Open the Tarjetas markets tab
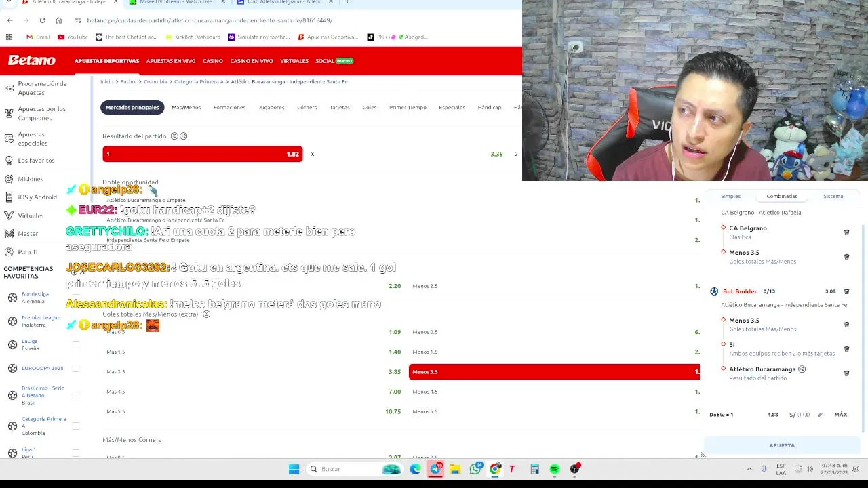 click(x=340, y=107)
